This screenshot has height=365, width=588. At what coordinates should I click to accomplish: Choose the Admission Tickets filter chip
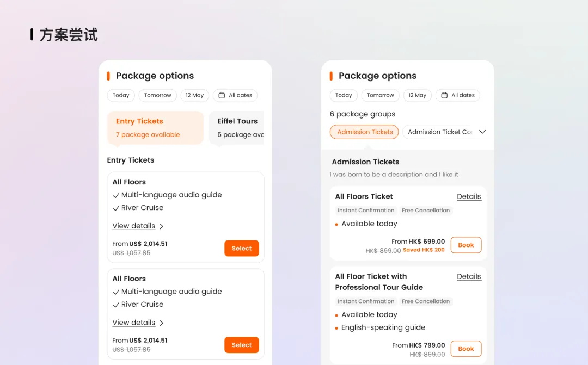(x=365, y=132)
